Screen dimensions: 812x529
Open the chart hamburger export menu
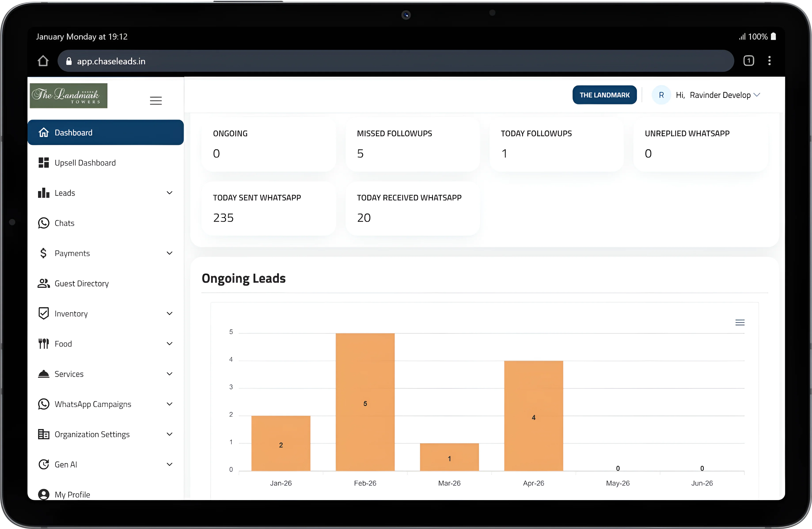coord(740,322)
